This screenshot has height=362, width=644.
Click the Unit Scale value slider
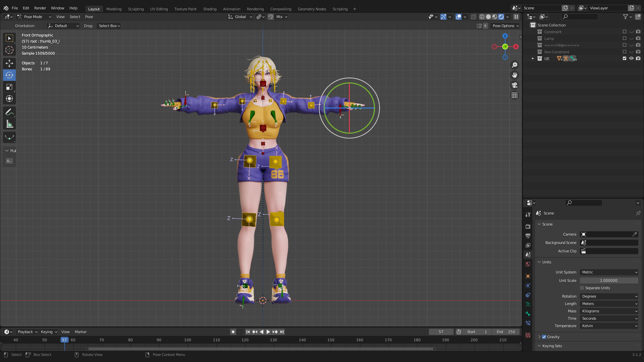(609, 281)
